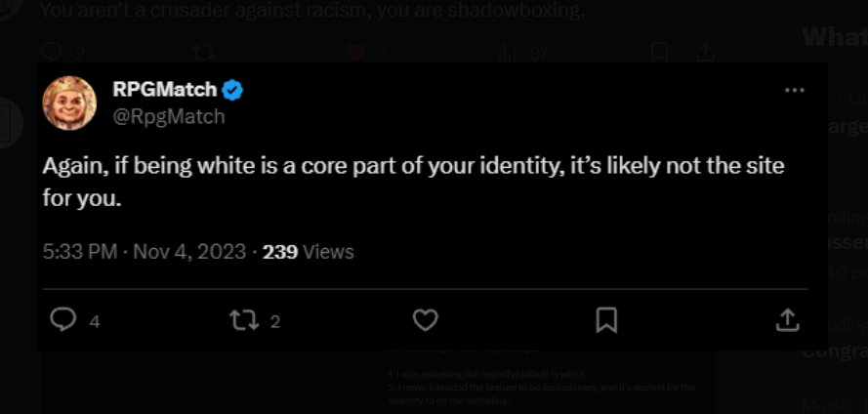Click the 5:33 PM Nov 4, 2023 timestamp
The width and height of the screenshot is (868, 414).
145,252
